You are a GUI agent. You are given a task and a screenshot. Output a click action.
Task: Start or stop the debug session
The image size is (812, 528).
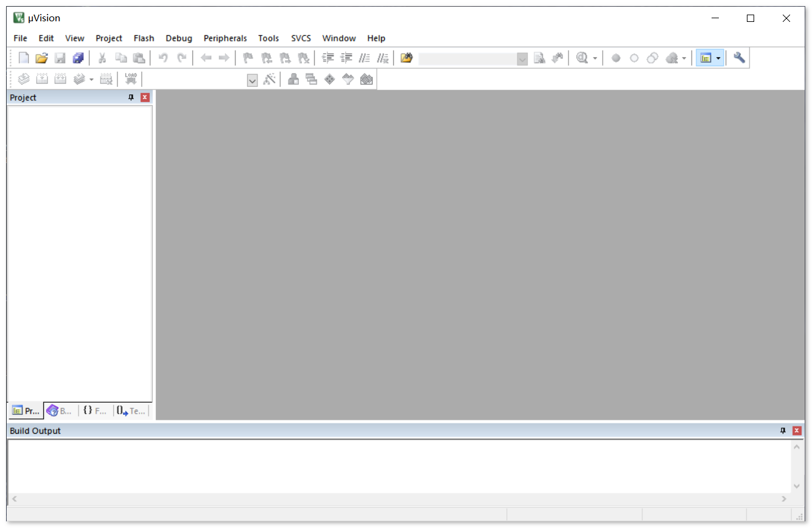583,58
